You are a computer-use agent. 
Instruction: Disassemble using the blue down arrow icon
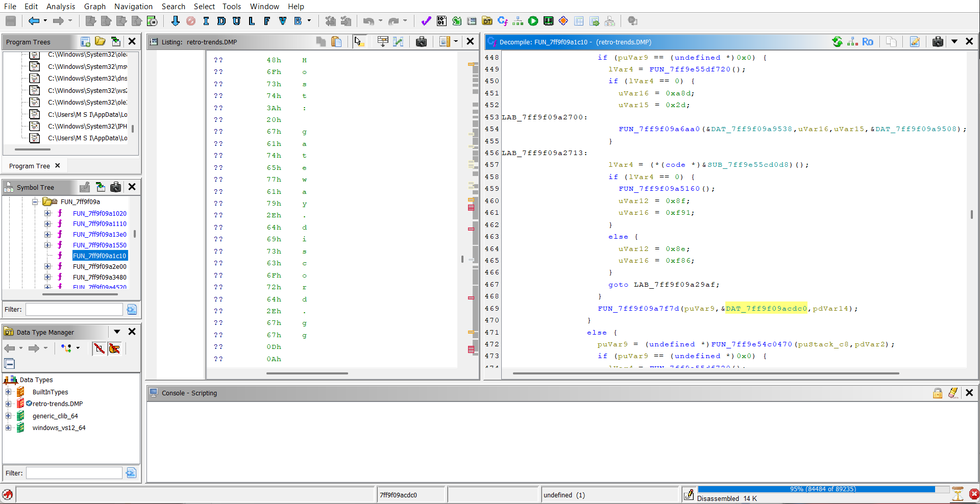coord(176,21)
